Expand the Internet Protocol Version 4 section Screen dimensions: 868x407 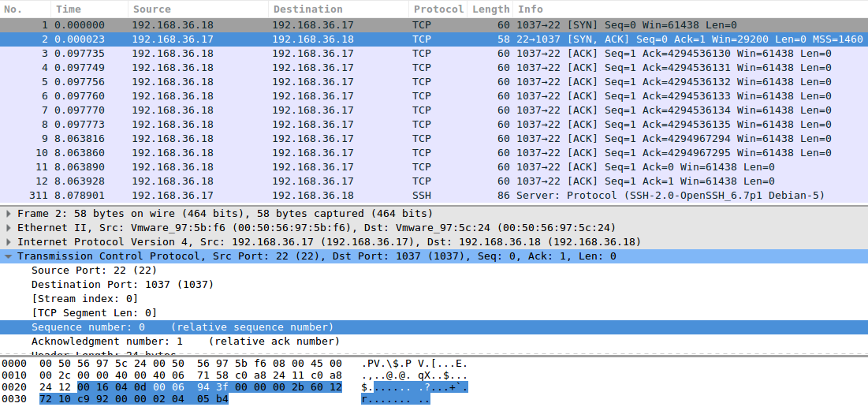pyautogui.click(x=9, y=242)
